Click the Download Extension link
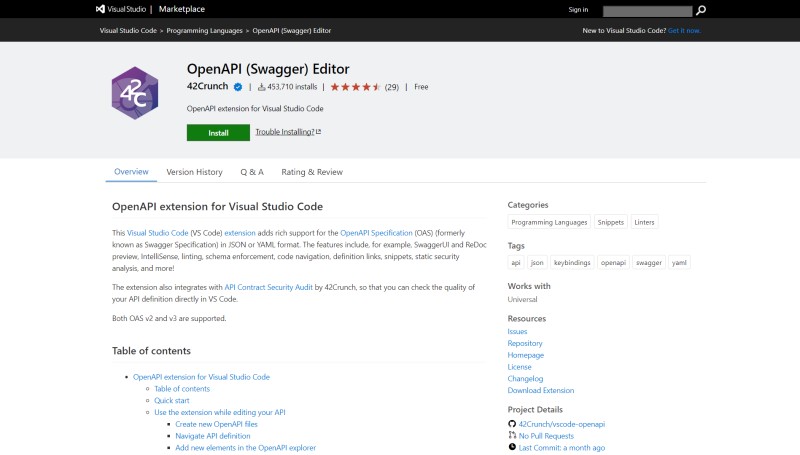This screenshot has height=455, width=800. coord(540,390)
